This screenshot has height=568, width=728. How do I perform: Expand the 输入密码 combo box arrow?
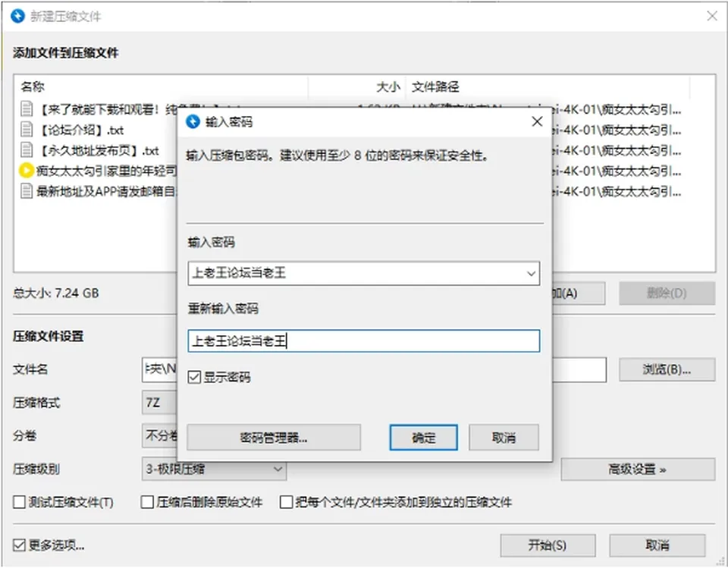[531, 274]
